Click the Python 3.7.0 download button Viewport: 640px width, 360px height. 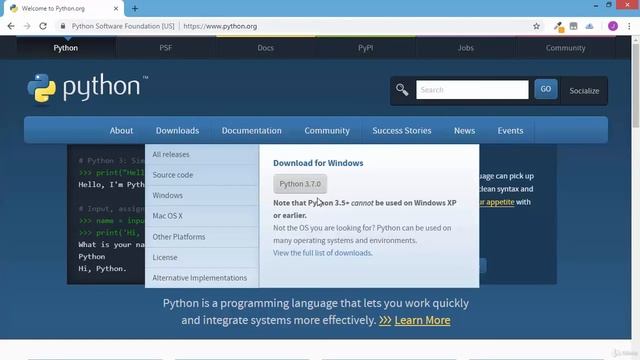tap(300, 184)
